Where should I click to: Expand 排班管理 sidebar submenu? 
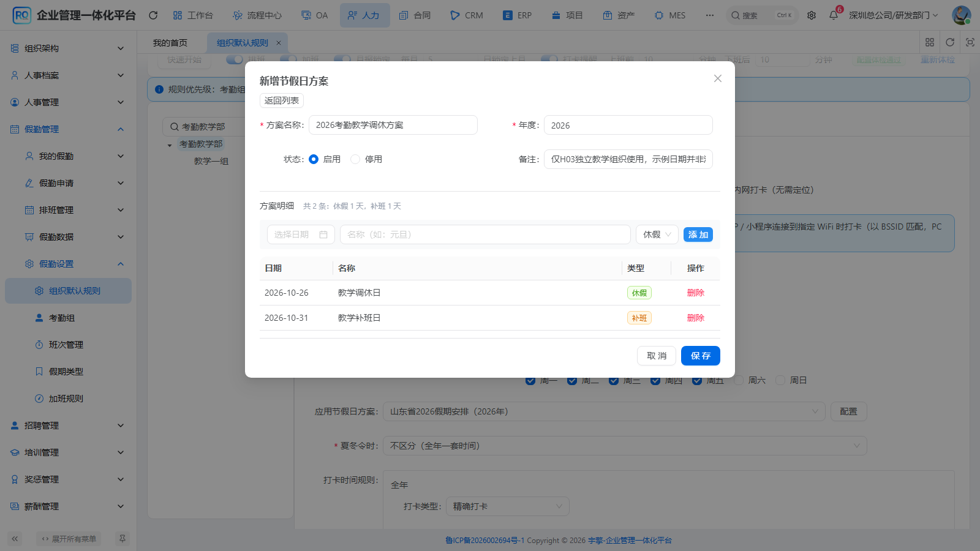point(68,210)
